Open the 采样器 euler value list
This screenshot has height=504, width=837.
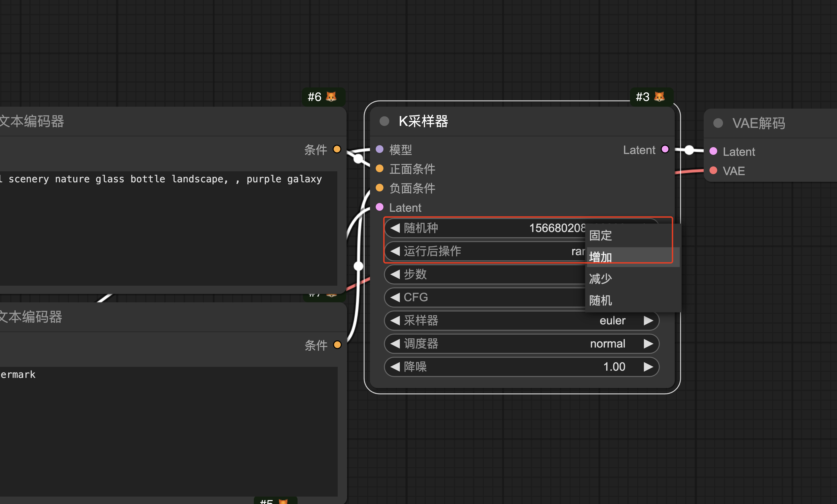(x=612, y=320)
